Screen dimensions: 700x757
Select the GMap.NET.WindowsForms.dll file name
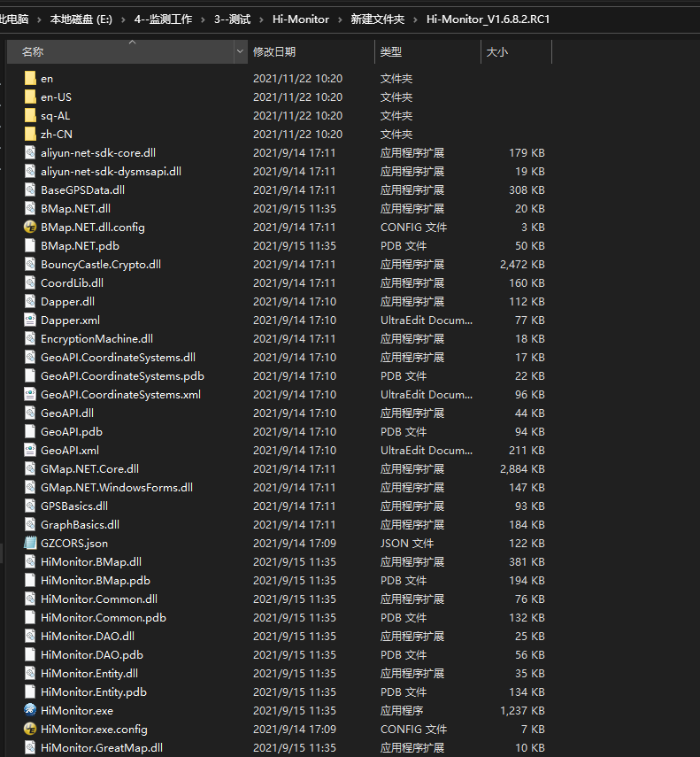pyautogui.click(x=116, y=487)
